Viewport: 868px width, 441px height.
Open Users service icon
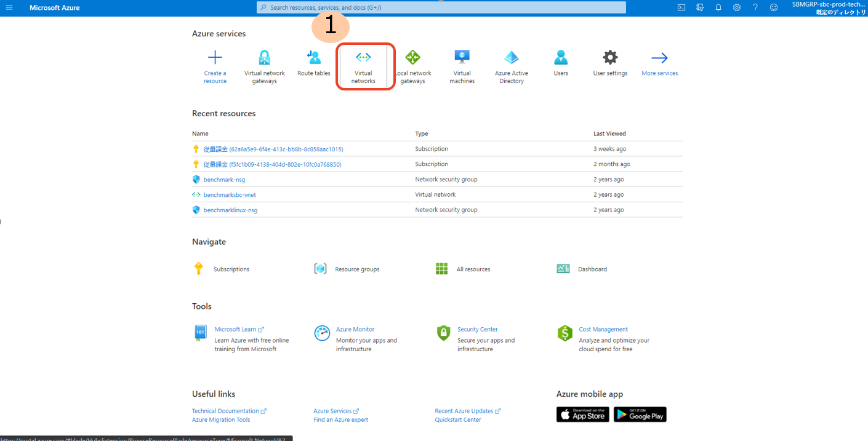click(561, 58)
